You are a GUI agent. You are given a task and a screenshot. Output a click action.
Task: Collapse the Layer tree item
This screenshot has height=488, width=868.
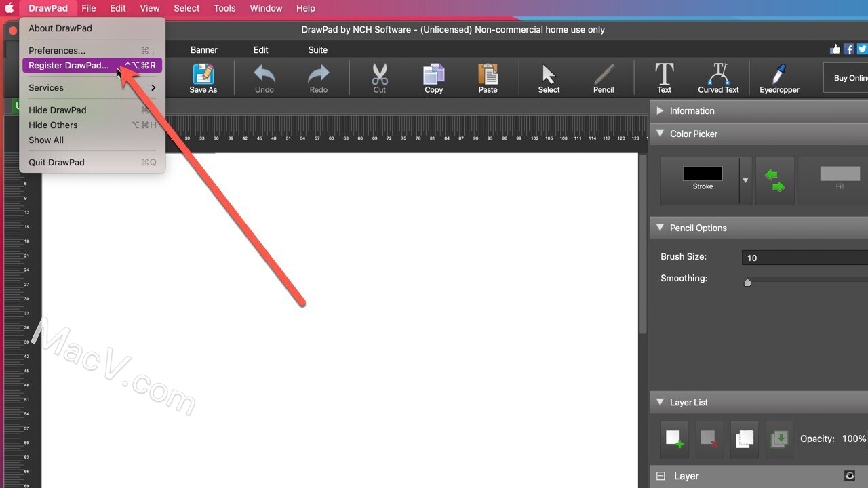coord(660,476)
